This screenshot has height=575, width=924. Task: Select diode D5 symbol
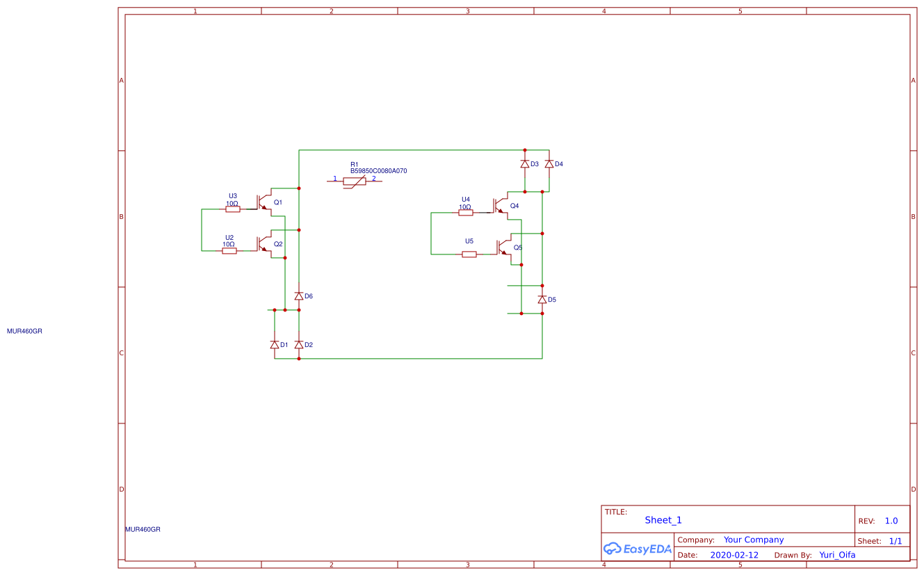pyautogui.click(x=542, y=298)
